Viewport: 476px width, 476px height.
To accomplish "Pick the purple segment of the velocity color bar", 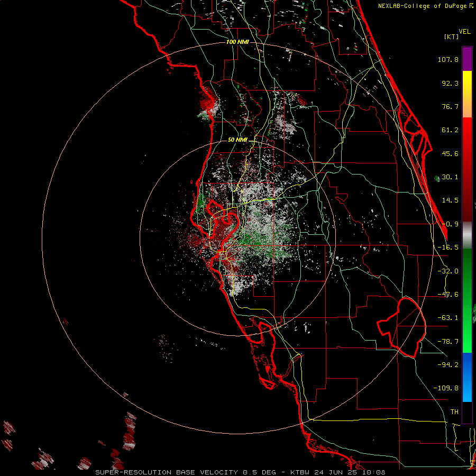I will click(467, 59).
